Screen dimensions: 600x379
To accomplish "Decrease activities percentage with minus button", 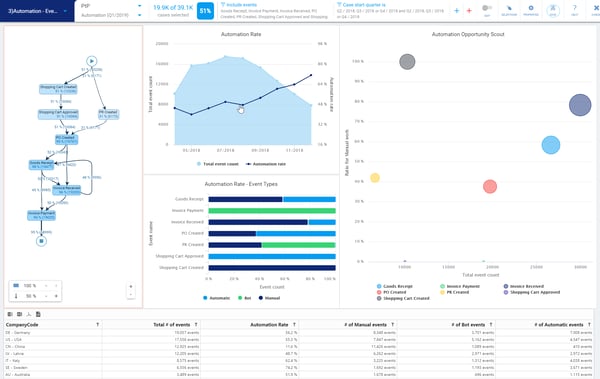I will tap(46, 286).
